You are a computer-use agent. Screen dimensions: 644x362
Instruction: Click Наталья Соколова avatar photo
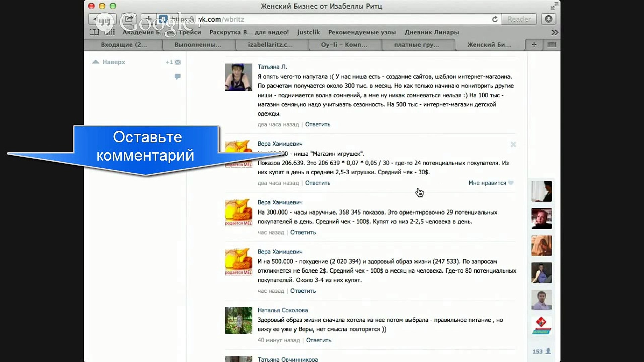pos(238,320)
